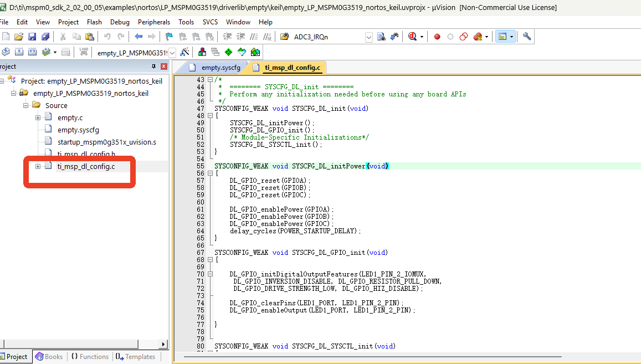Open the Peripherals menu
641x364 pixels.
coord(153,22)
